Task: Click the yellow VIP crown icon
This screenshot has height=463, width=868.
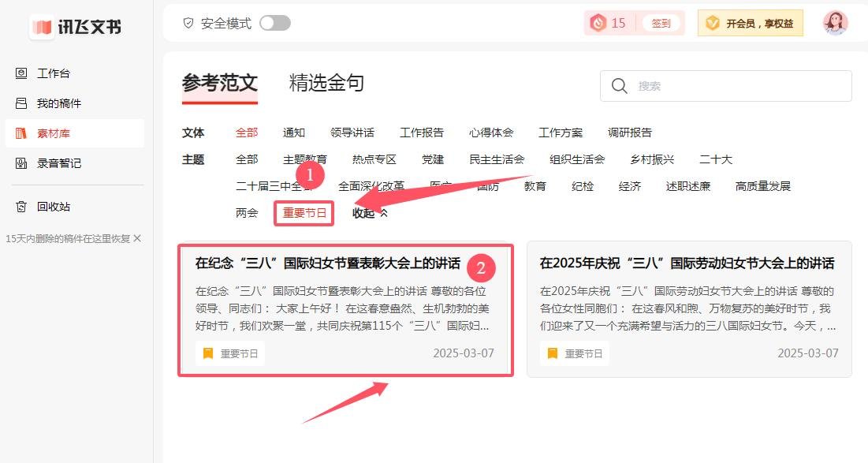Action: 713,23
